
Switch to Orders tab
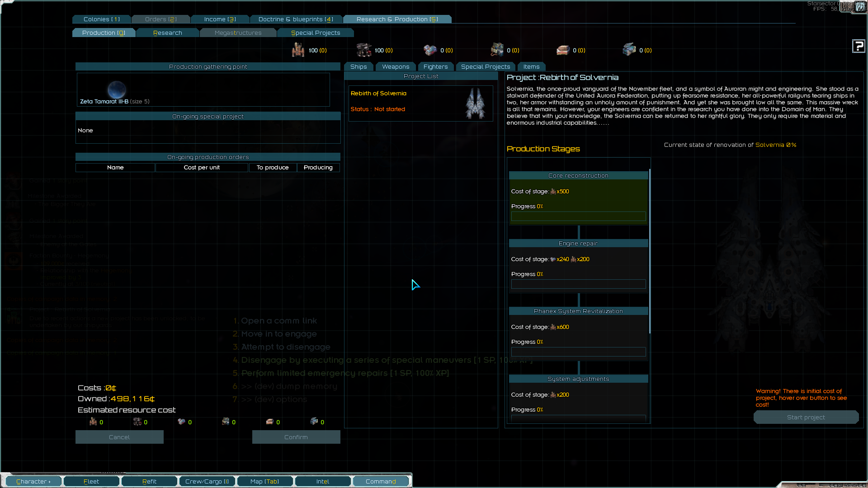[161, 19]
